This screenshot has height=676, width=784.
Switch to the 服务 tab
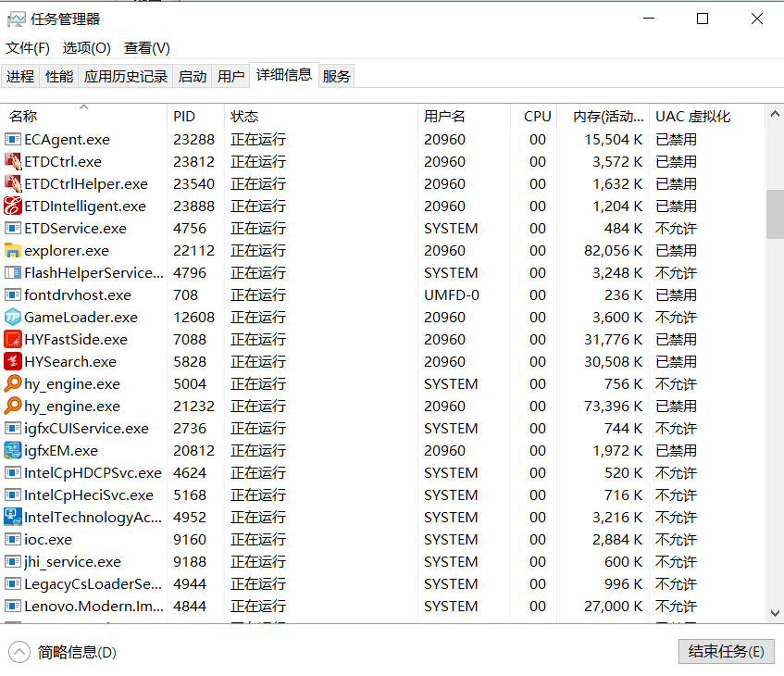(x=337, y=76)
